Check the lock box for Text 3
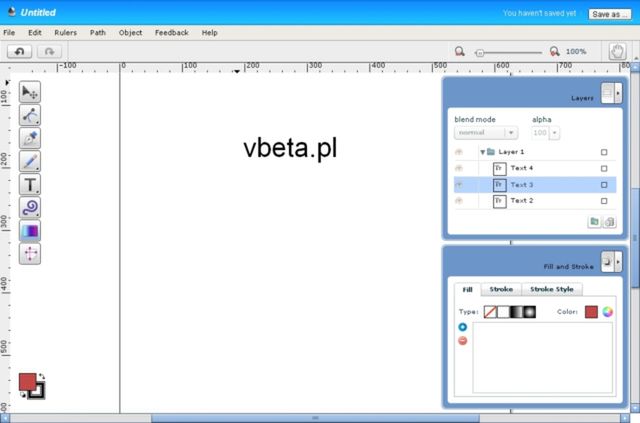This screenshot has height=423, width=640. coord(604,185)
